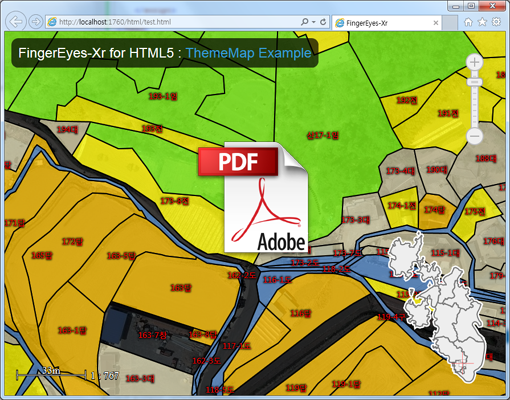This screenshot has height=400, width=510.
Task: Click the browser Back arrow button
Action: pyautogui.click(x=16, y=22)
